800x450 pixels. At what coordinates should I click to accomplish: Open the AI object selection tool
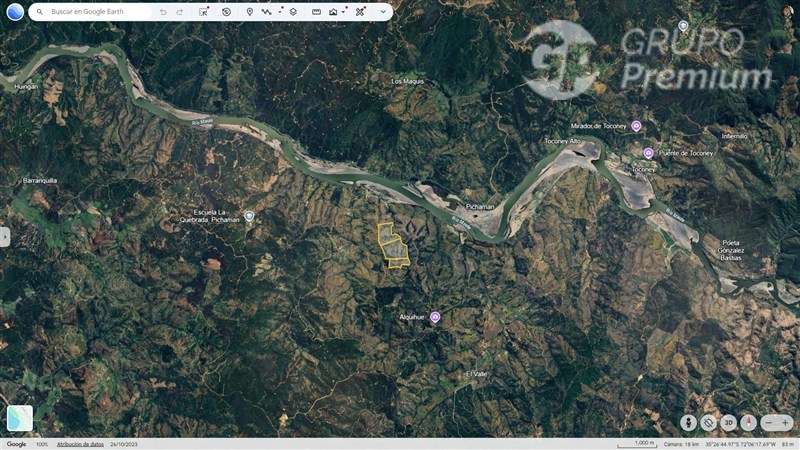coord(204,12)
